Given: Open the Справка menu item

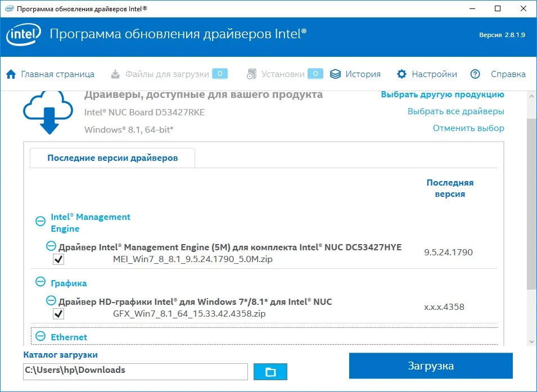Looking at the screenshot, I should pos(508,74).
